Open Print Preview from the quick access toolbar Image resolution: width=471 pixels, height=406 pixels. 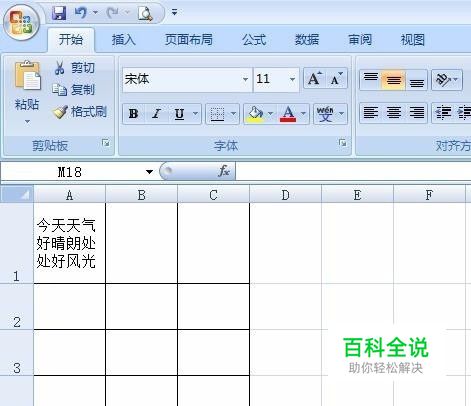145,13
